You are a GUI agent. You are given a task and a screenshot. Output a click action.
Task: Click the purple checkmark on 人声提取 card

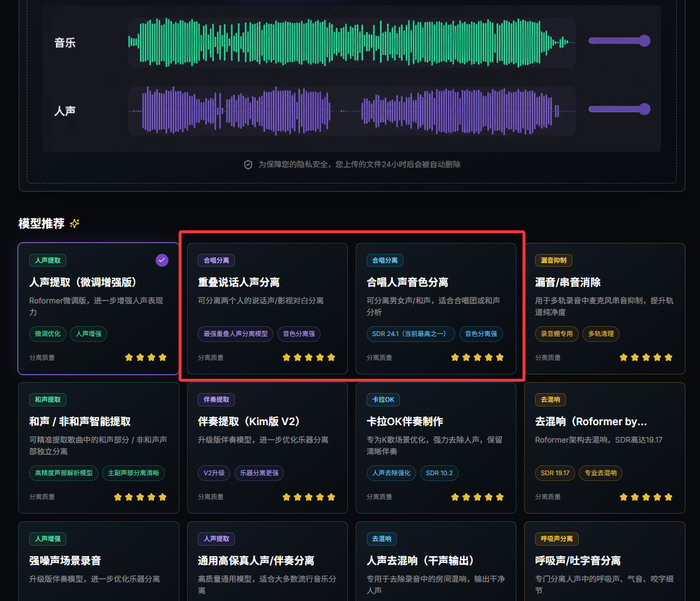[x=162, y=260]
